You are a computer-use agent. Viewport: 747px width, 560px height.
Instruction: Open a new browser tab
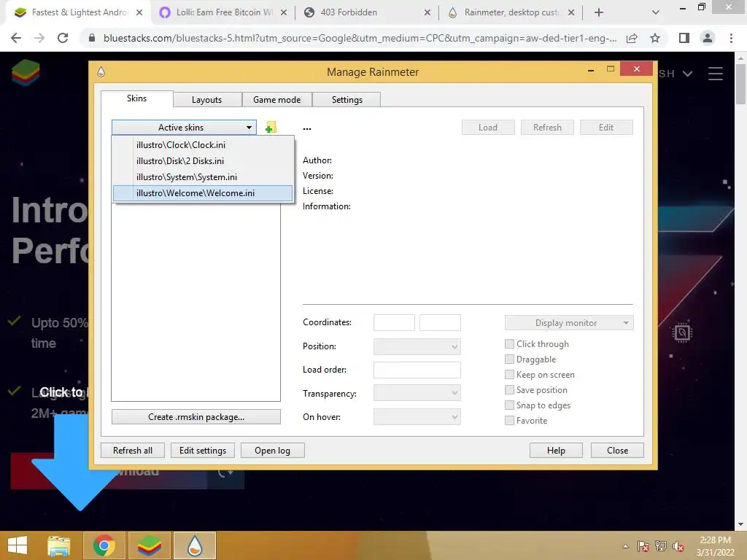pyautogui.click(x=599, y=12)
